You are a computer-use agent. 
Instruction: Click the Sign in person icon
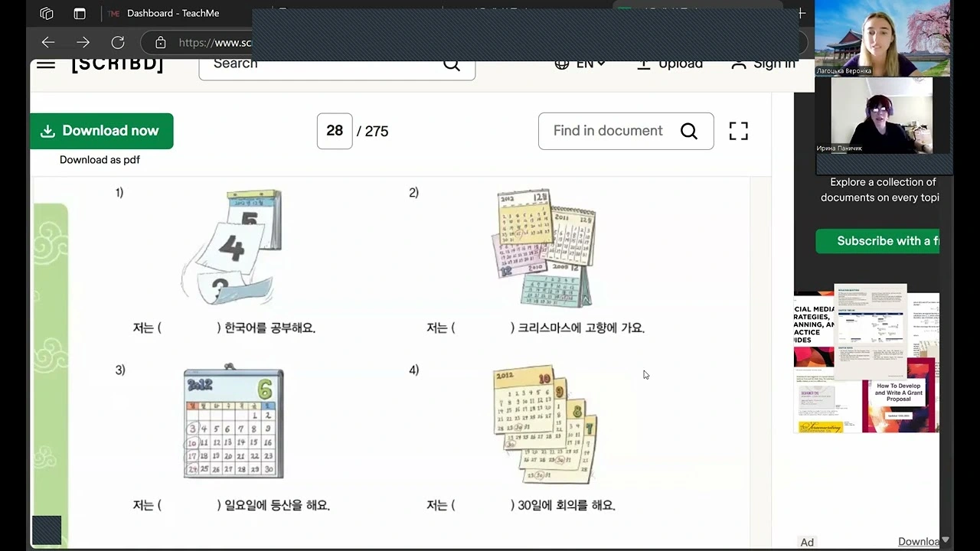tap(737, 64)
